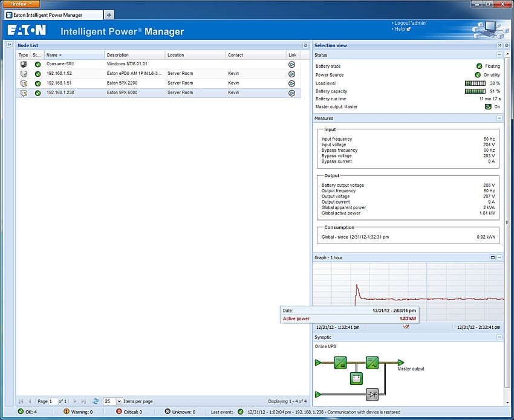
Task: Collapse the Graph section
Action: (499, 257)
